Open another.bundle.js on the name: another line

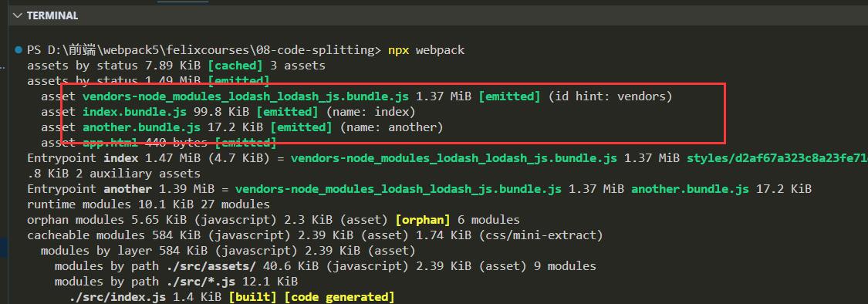point(143,127)
